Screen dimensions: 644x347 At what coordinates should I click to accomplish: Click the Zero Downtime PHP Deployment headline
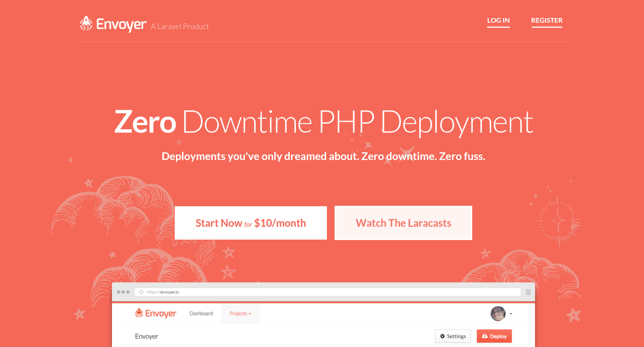pyautogui.click(x=323, y=122)
